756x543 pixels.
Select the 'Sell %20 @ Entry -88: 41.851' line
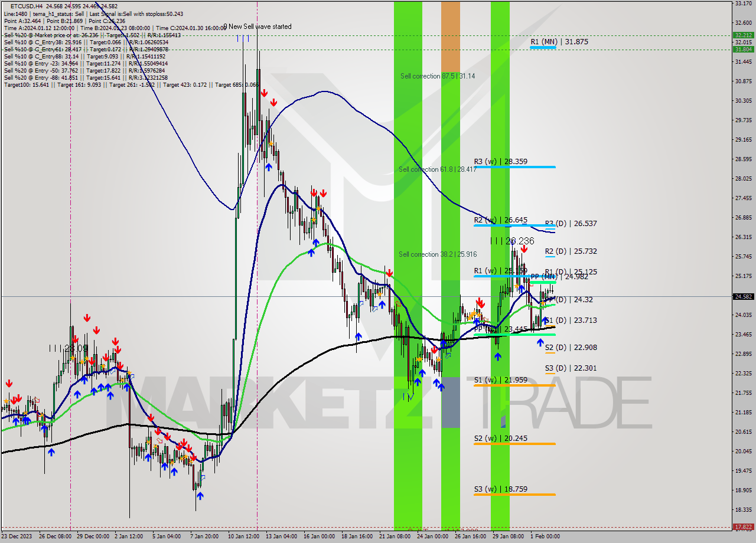85,77
